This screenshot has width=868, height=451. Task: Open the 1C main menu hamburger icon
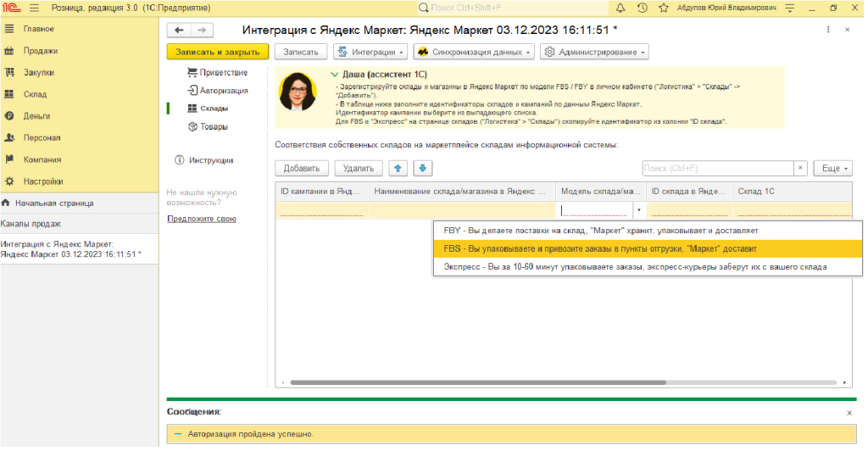pyautogui.click(x=34, y=8)
